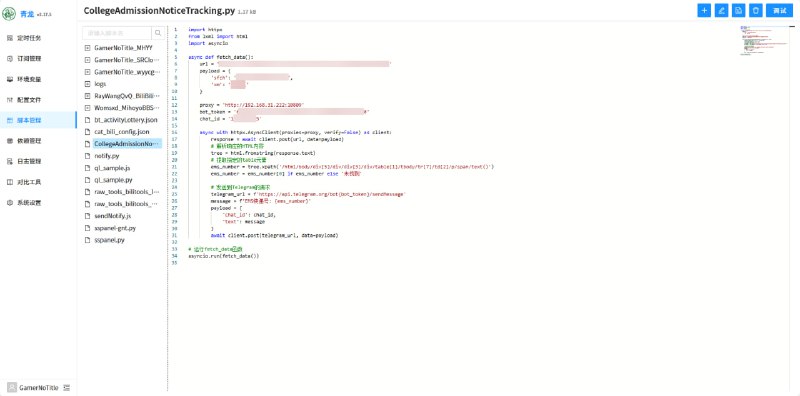This screenshot has height=396, width=800.
Task: Open ql_sample.py file
Action: tap(113, 180)
